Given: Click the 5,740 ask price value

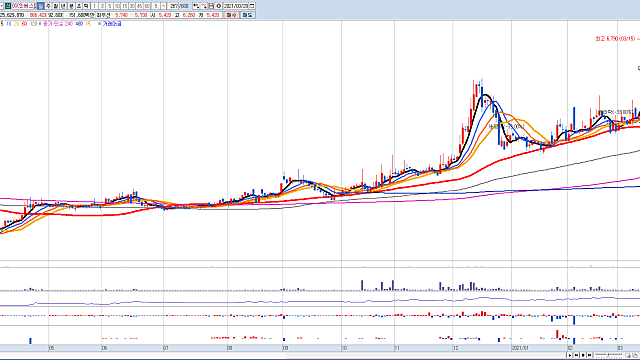Looking at the screenshot, I should [x=121, y=15].
